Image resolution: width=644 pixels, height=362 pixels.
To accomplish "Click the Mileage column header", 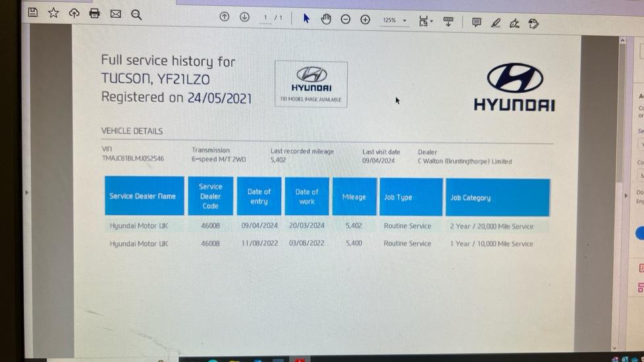I will (x=354, y=197).
